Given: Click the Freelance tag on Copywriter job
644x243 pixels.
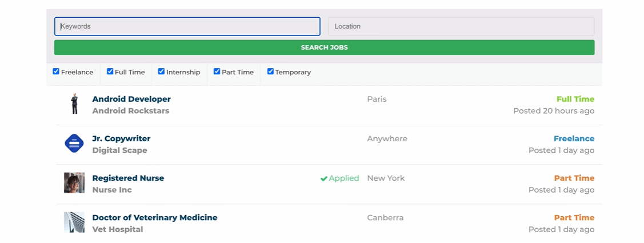Looking at the screenshot, I should (574, 138).
